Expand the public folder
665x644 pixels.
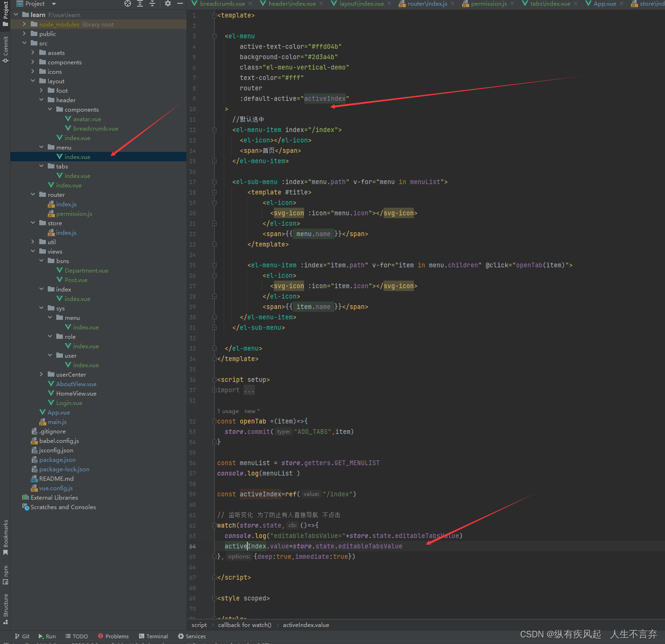pyautogui.click(x=24, y=34)
